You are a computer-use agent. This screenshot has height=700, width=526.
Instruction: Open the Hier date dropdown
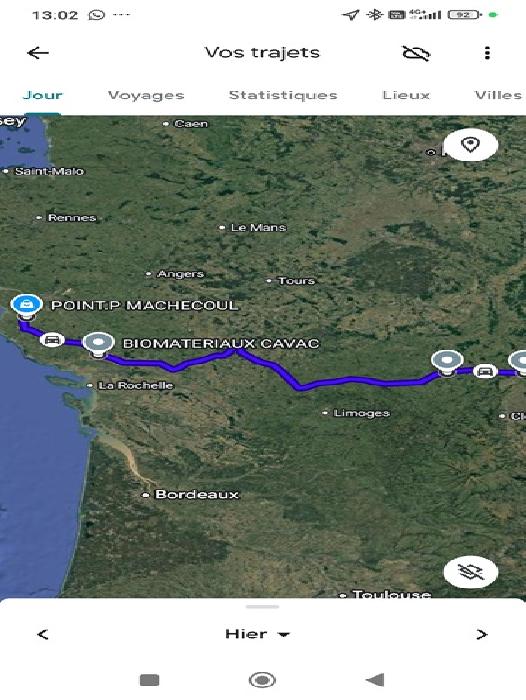[x=257, y=634]
